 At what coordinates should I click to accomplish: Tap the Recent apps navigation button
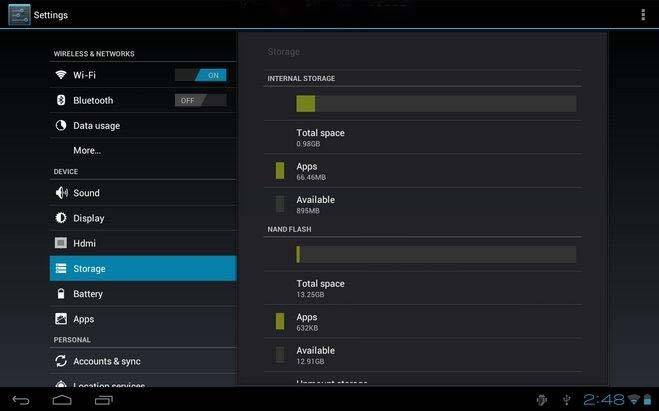(103, 400)
